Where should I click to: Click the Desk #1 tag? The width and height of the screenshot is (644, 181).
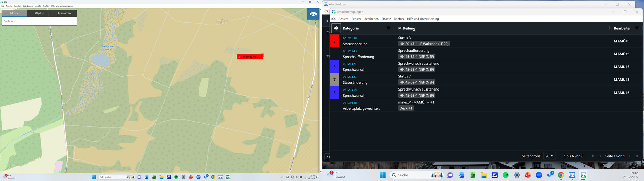[x=406, y=108]
